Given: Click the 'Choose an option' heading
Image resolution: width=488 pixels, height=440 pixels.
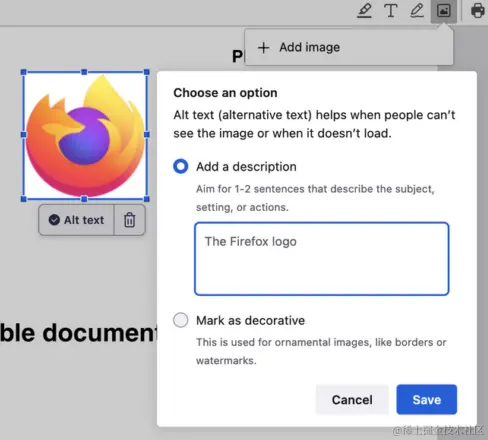Looking at the screenshot, I should tap(225, 93).
